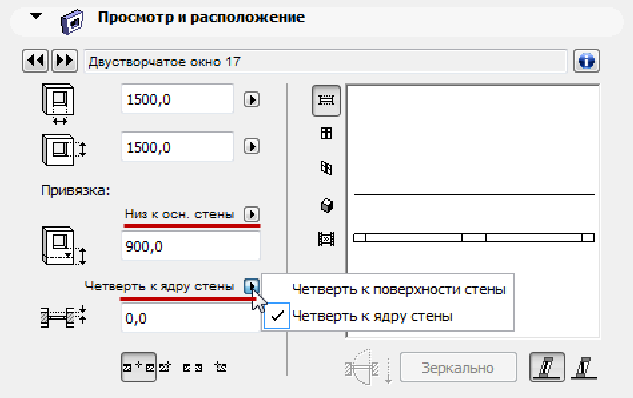633x398 pixels.
Task: Select the shaded 3D preview icon
Action: tap(327, 205)
